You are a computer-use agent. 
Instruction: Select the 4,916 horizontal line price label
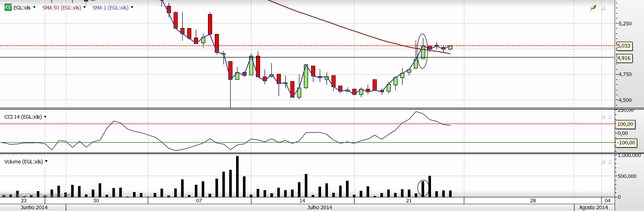(x=624, y=58)
